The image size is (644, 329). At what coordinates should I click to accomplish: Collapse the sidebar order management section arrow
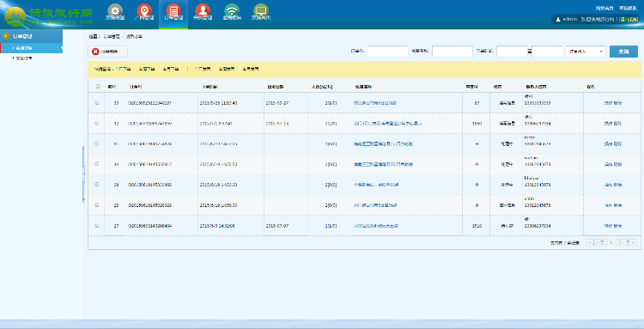[x=6, y=36]
